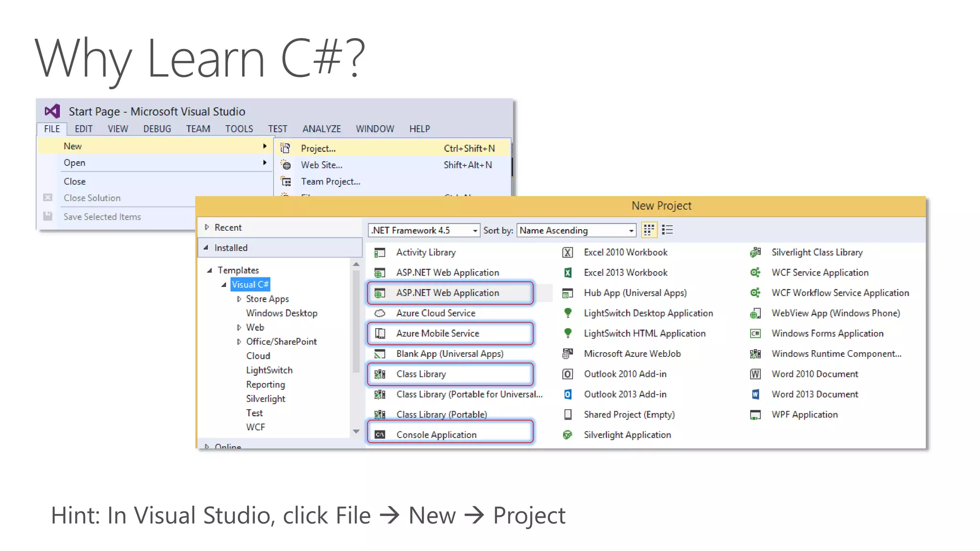980x551 pixels.
Task: Click the Silverlight Application icon
Action: (x=568, y=435)
